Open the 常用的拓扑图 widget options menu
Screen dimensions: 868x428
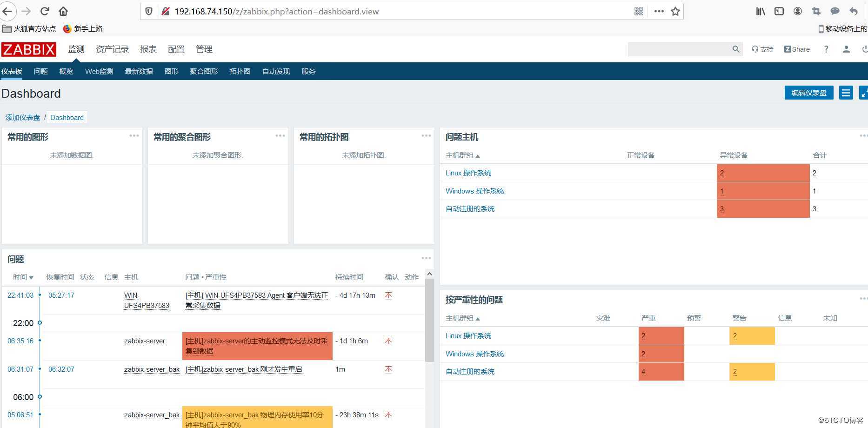pyautogui.click(x=426, y=136)
